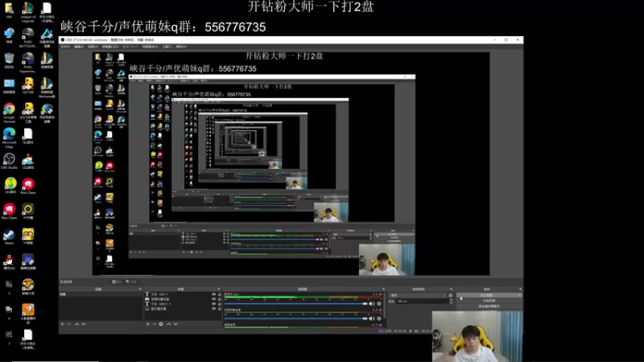Open source properties gear in Sources toolbar
The width and height of the screenshot is (644, 362).
(161, 324)
